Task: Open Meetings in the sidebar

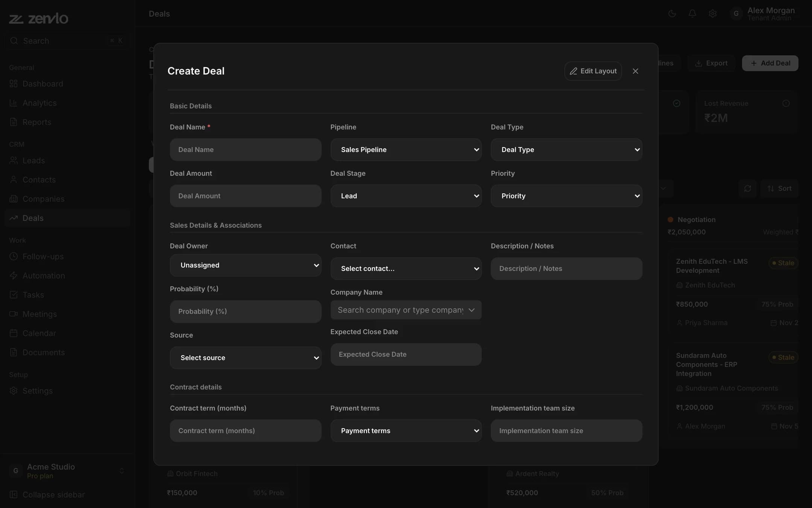Action: pos(68,314)
